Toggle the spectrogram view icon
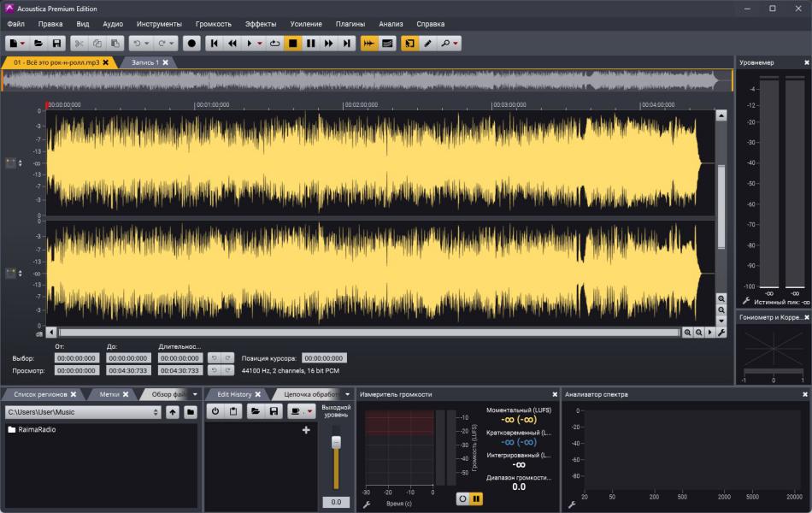Image resolution: width=812 pixels, height=513 pixels. click(x=387, y=44)
